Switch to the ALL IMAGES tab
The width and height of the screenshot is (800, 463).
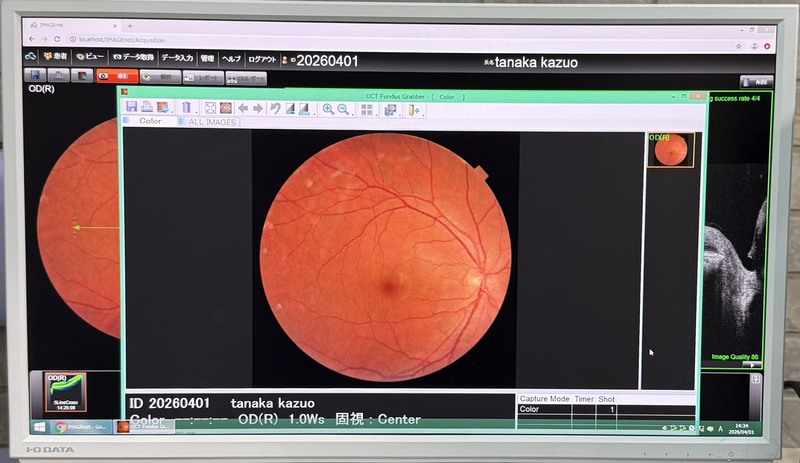pos(208,122)
